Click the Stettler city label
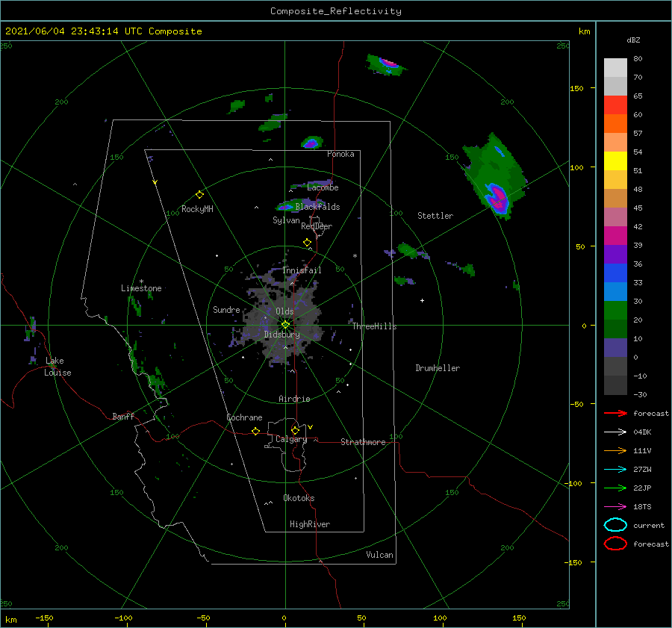The image size is (672, 628). coord(435,216)
